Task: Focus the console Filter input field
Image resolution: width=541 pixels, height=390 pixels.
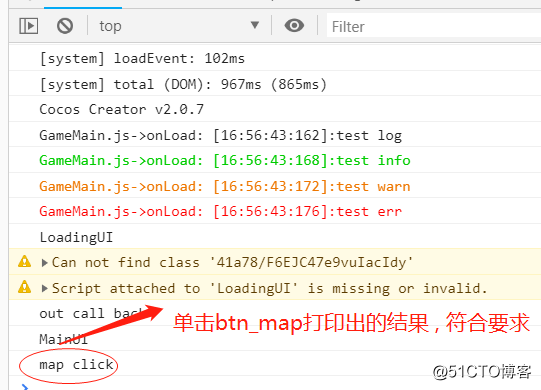Action: [x=434, y=26]
